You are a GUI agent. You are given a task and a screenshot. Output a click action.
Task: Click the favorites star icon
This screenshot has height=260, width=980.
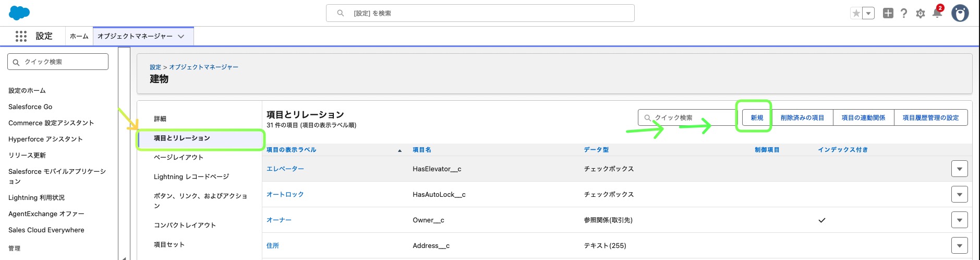point(856,13)
